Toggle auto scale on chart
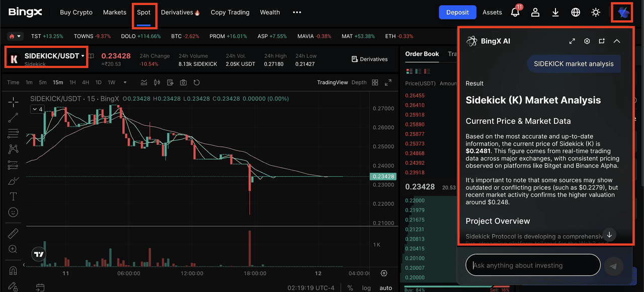Screen dimensions: 644x292 click(385, 287)
